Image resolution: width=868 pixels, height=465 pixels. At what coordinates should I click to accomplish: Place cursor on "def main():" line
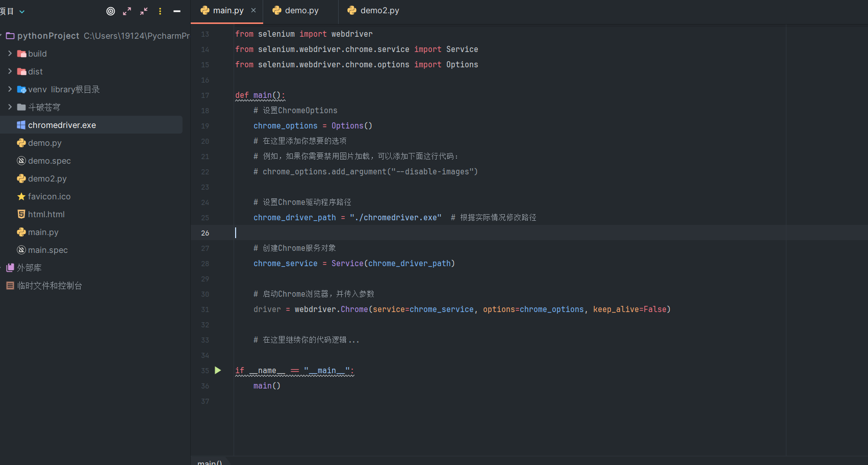[260, 95]
